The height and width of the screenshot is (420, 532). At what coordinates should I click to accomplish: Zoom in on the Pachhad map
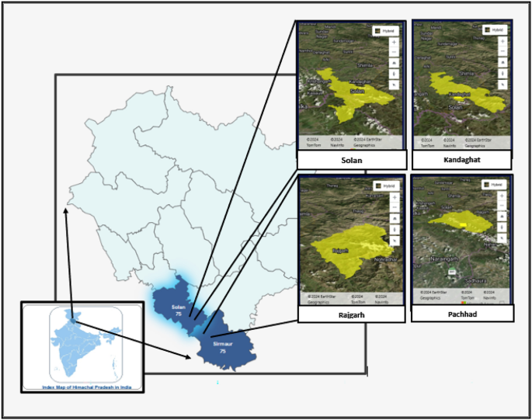click(502, 196)
